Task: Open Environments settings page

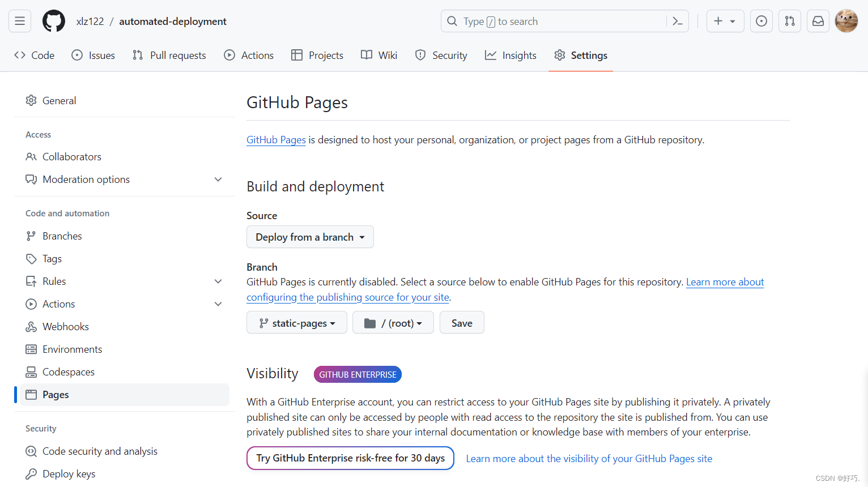Action: pyautogui.click(x=125, y=349)
